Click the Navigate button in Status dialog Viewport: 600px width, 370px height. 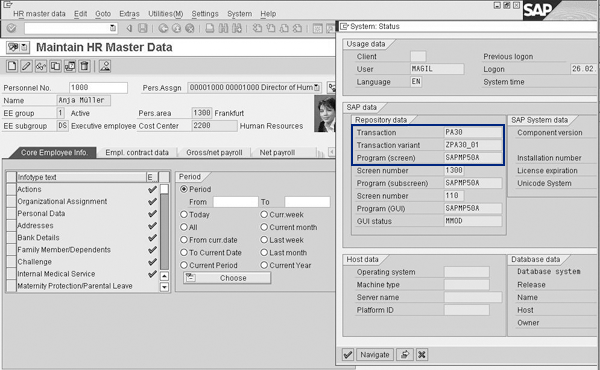click(x=375, y=355)
